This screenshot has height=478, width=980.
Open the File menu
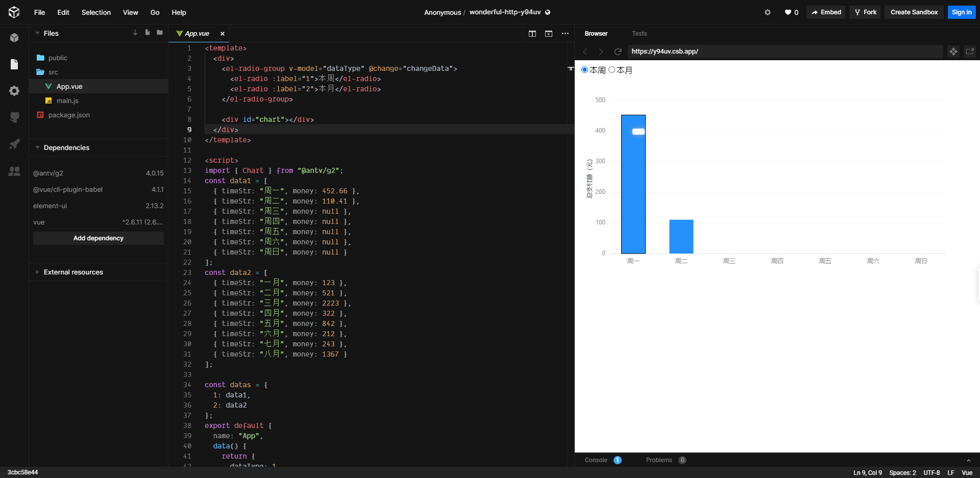(x=40, y=12)
